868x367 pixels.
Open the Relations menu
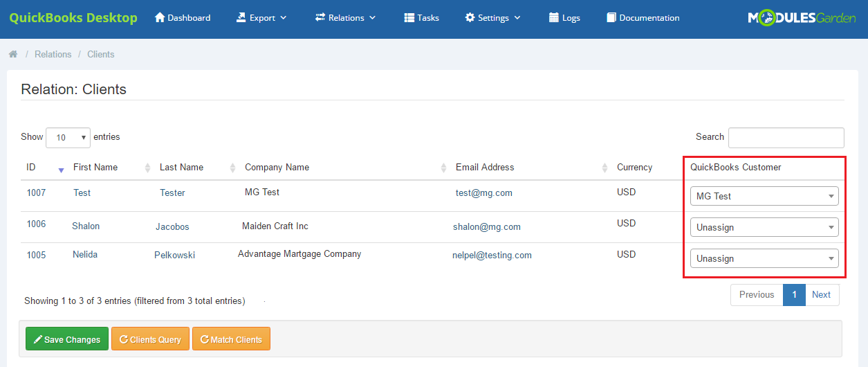345,18
